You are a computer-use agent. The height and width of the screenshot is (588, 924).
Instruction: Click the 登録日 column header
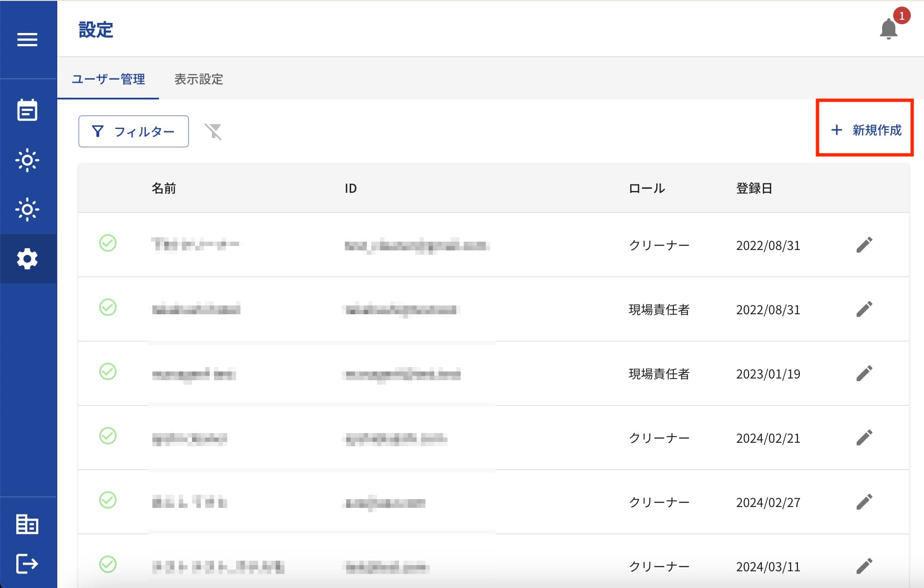pos(754,188)
